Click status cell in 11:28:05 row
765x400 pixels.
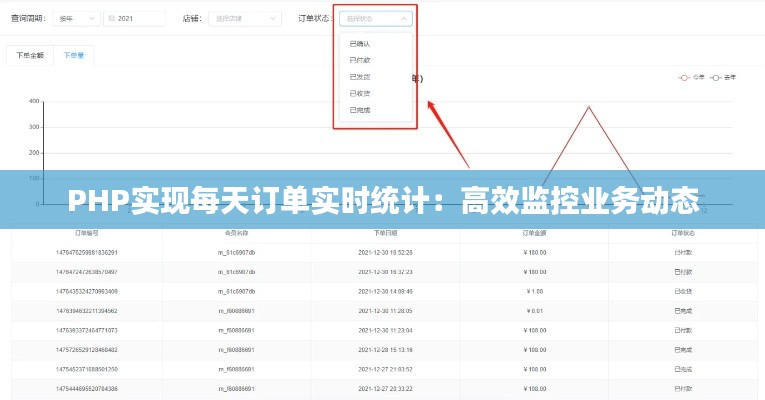(683, 311)
